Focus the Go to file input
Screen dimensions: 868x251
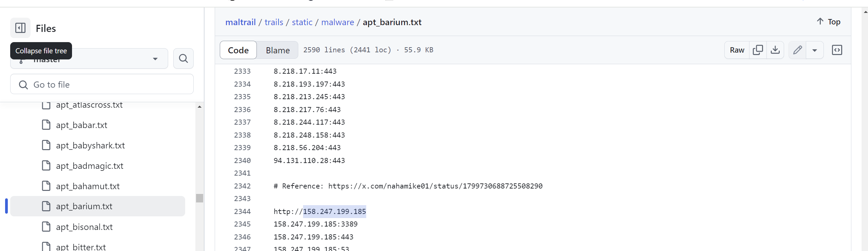pyautogui.click(x=102, y=84)
